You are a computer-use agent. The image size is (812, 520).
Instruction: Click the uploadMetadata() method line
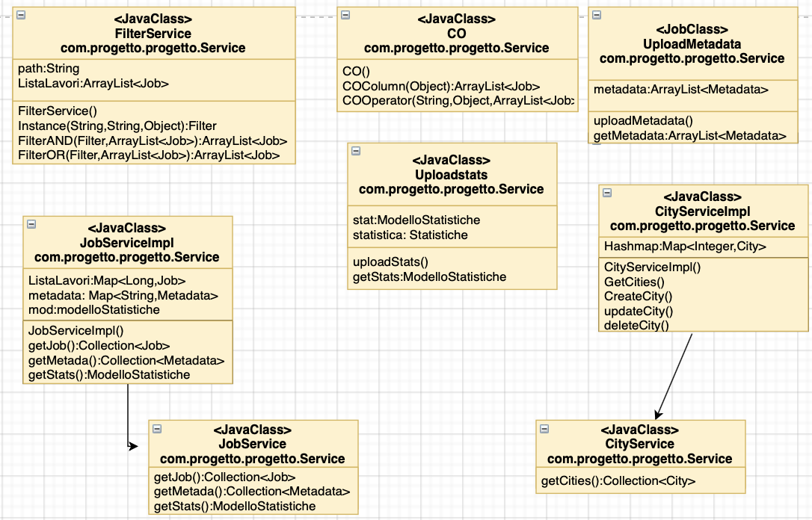(x=643, y=120)
